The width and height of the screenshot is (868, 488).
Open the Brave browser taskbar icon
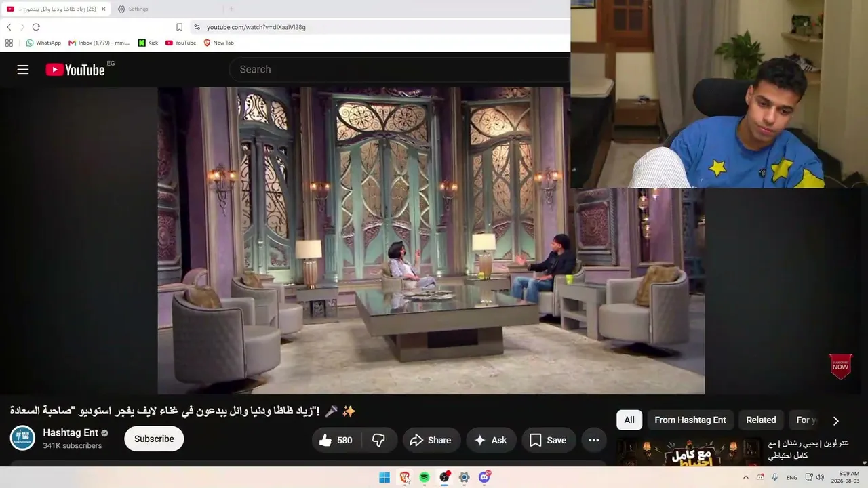(x=405, y=477)
